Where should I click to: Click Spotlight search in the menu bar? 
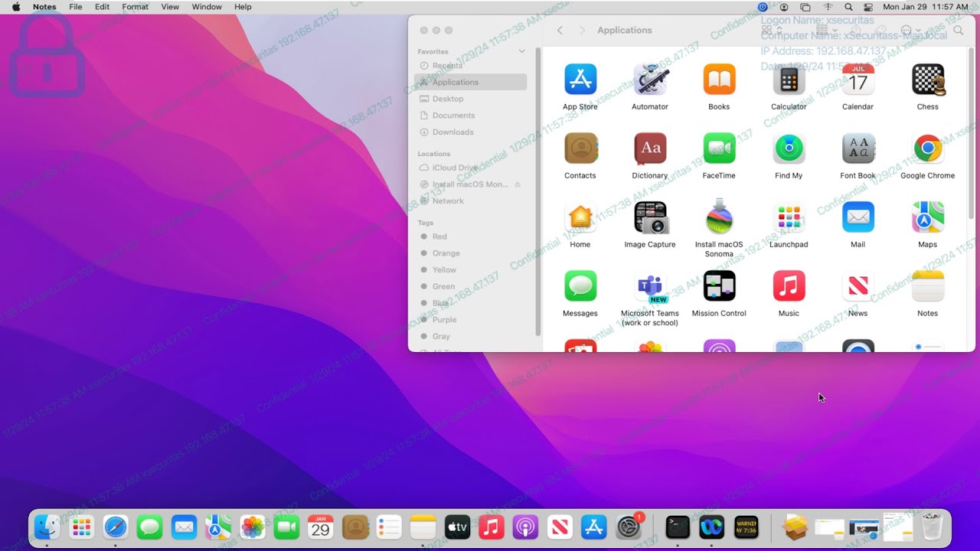click(x=848, y=7)
